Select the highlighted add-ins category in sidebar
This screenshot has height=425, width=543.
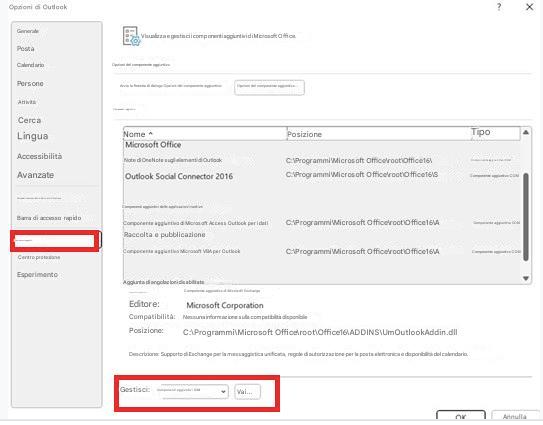[55, 240]
